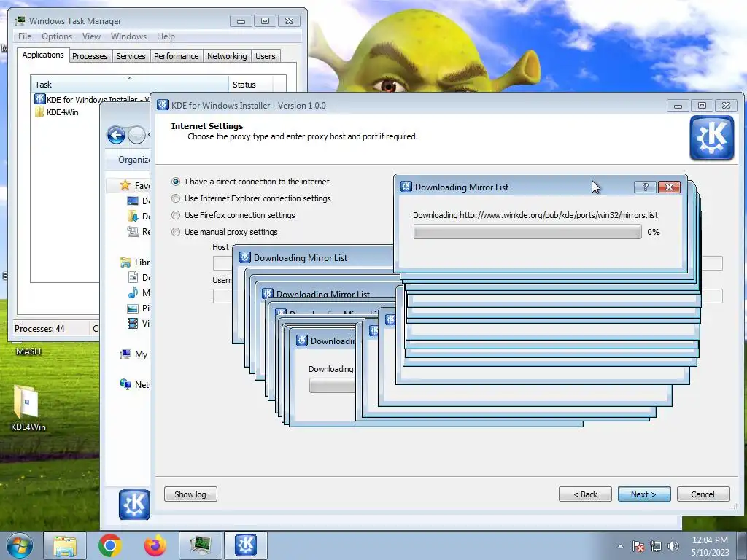This screenshot has height=560, width=747.
Task: Switch to Performance tab in Task Manager
Action: coord(177,56)
